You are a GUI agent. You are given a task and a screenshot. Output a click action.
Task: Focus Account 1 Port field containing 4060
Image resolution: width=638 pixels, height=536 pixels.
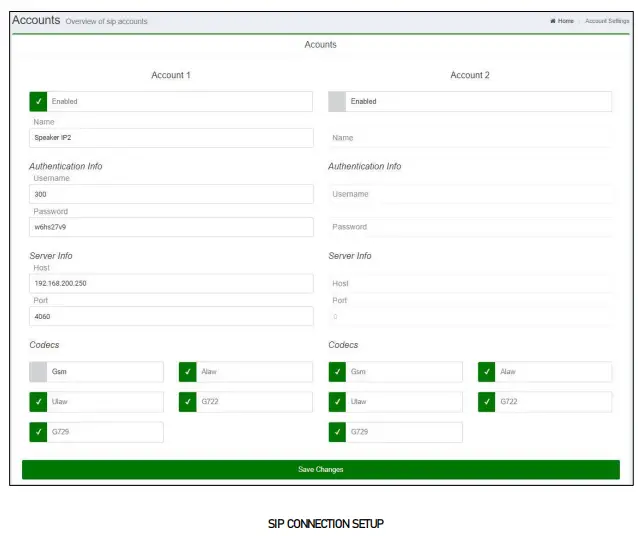[171, 316]
